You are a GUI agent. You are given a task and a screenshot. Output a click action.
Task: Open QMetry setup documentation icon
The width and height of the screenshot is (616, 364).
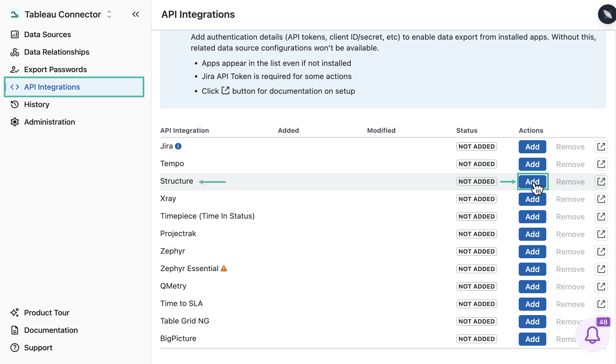click(601, 287)
